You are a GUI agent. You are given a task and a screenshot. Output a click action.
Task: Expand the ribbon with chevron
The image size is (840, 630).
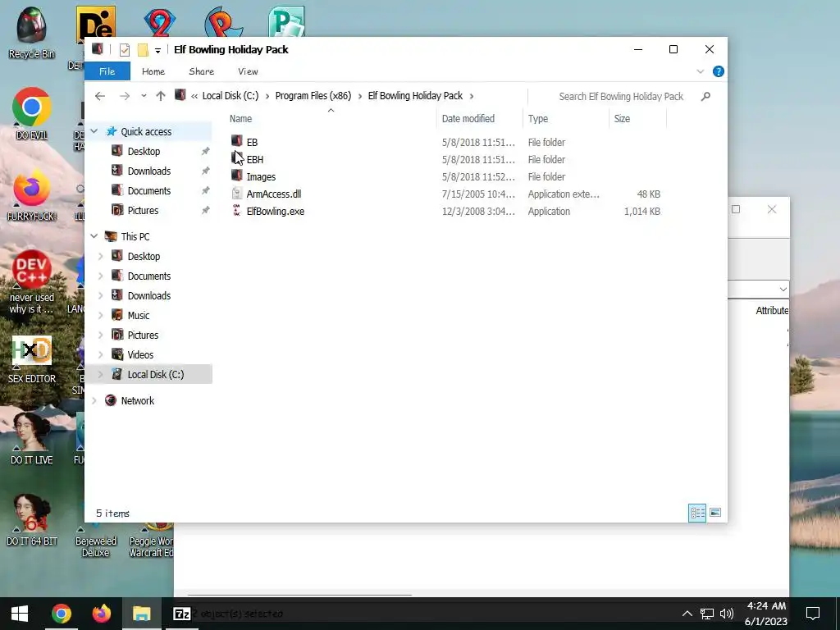point(700,71)
